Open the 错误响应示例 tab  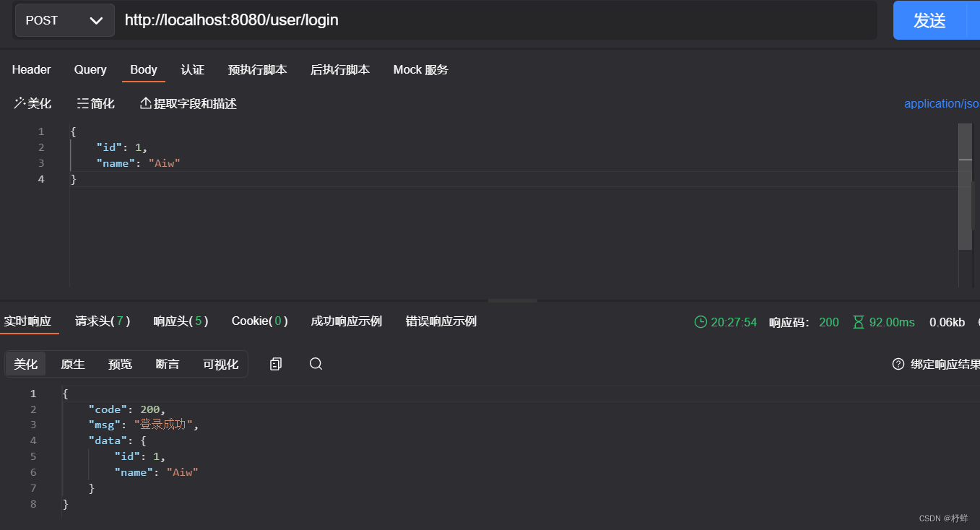(441, 321)
